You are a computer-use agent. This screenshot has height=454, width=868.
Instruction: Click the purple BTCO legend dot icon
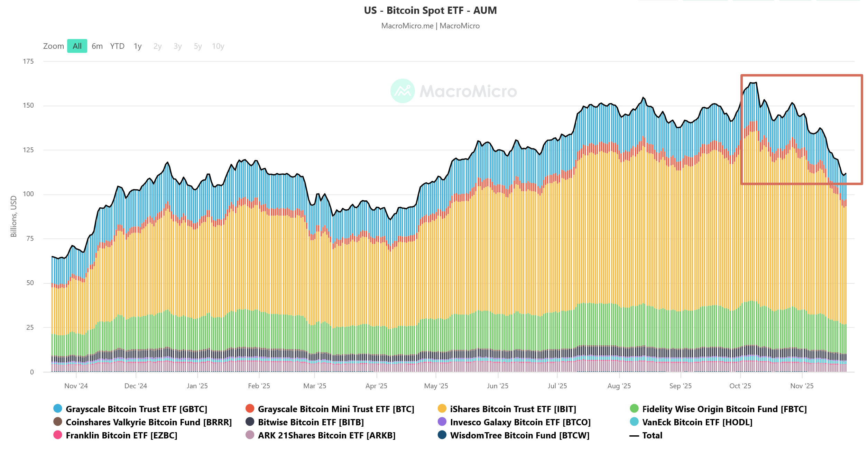(442, 422)
